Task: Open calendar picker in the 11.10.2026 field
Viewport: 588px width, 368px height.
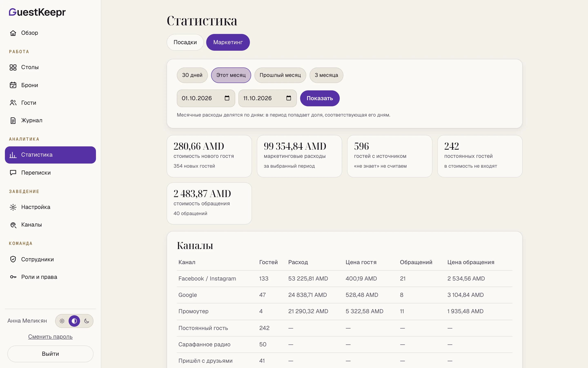Action: [289, 98]
